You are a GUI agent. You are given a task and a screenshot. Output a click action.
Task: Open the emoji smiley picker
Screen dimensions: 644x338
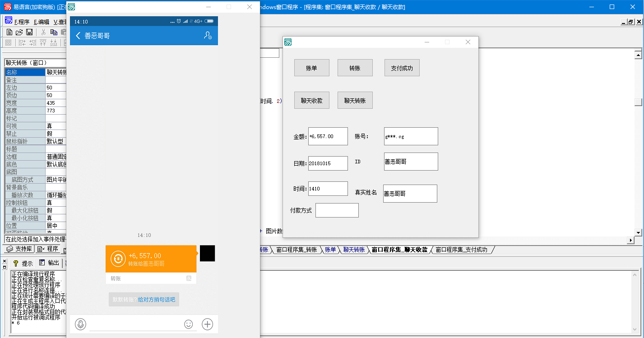[189, 324]
